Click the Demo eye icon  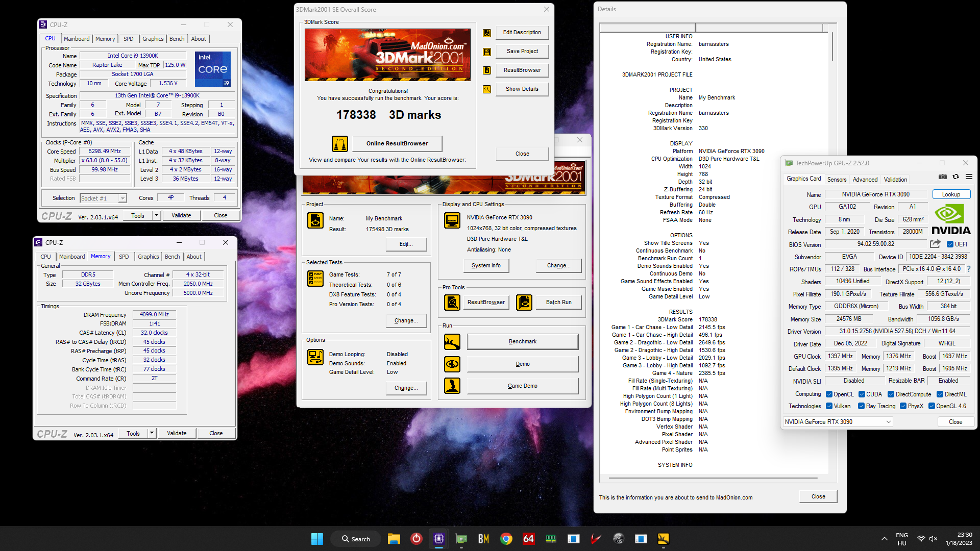[x=452, y=364]
